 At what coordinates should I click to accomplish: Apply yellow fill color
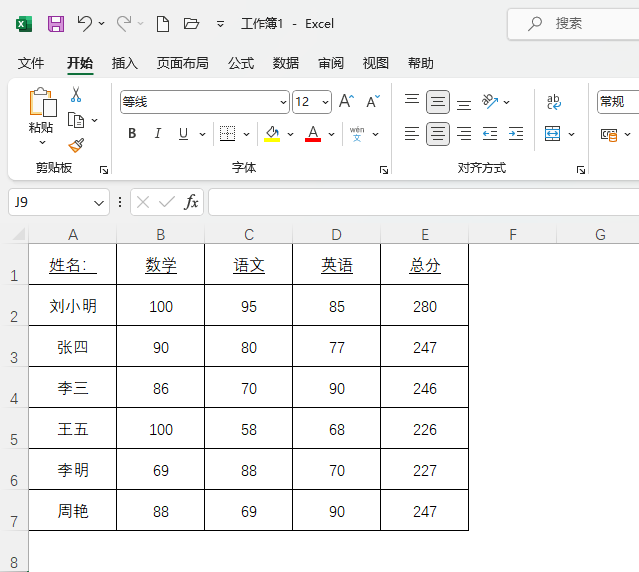pos(272,133)
